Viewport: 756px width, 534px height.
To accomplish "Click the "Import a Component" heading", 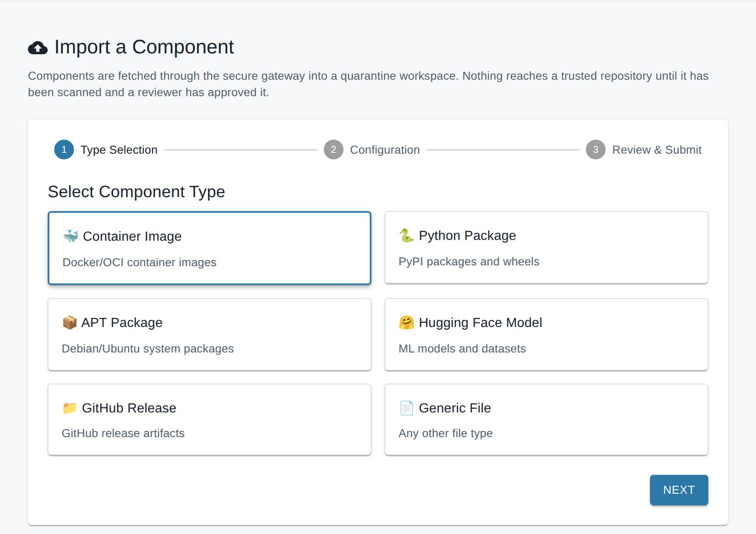I will [144, 47].
